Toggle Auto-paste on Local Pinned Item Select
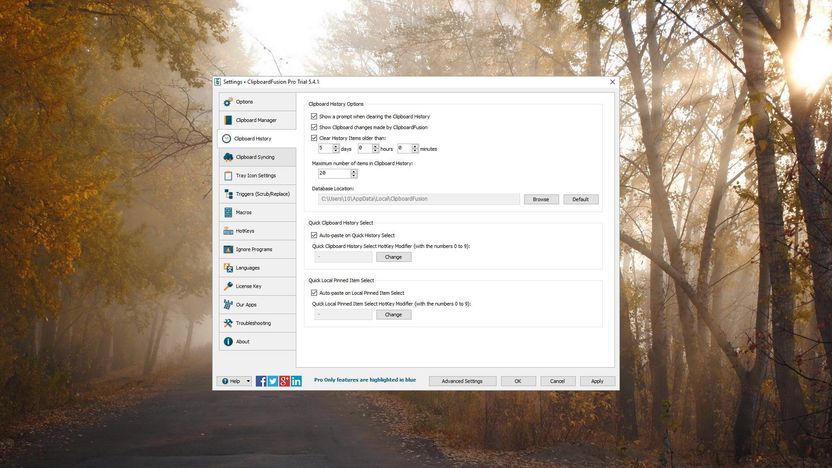832x468 pixels. coord(314,293)
